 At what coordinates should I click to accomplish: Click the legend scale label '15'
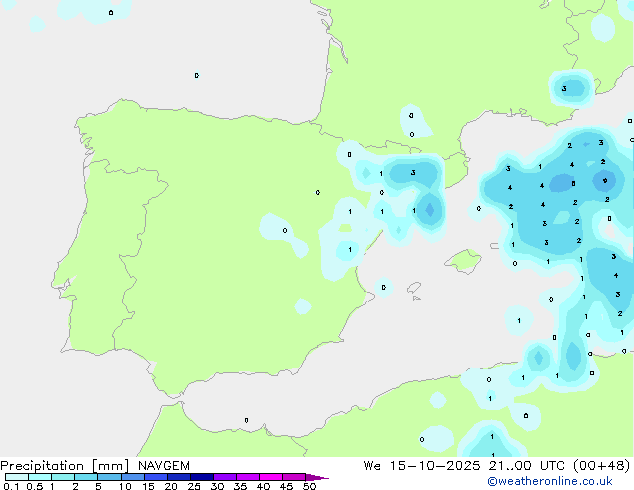point(148,486)
